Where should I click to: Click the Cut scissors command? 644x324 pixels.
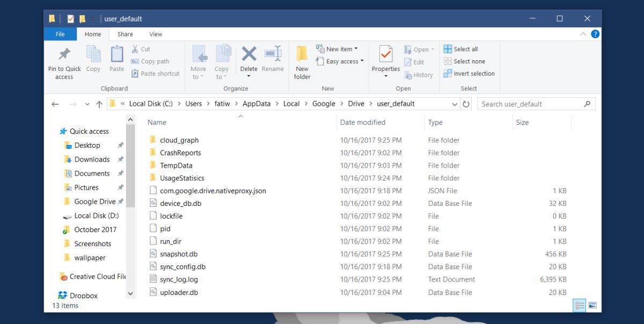pos(141,49)
